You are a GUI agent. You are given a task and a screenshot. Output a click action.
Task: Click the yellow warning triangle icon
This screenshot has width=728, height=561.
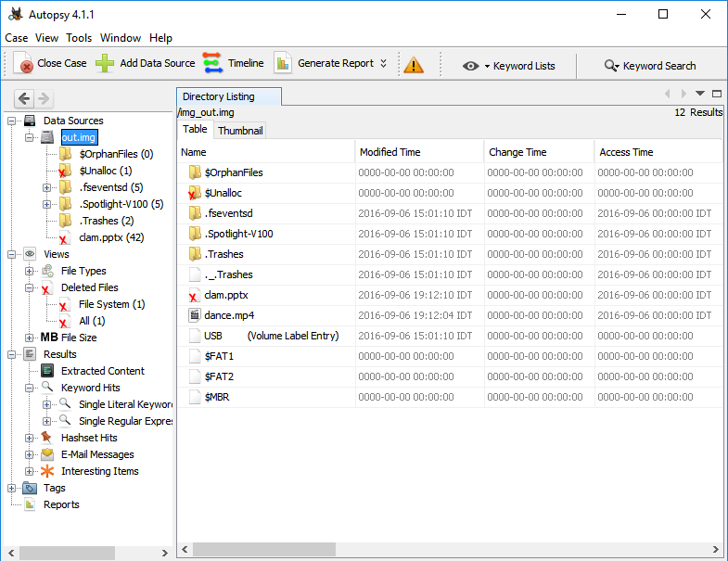(414, 65)
